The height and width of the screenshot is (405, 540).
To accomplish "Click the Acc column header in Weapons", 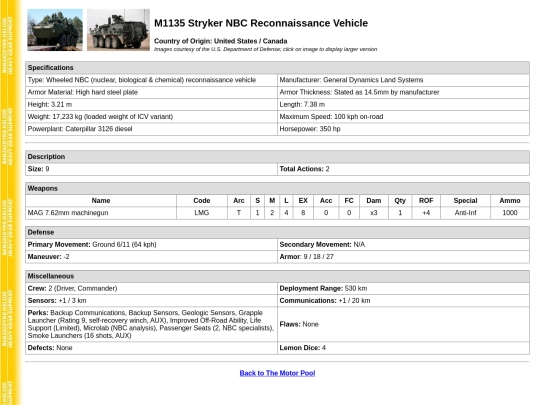I will pyautogui.click(x=326, y=201).
